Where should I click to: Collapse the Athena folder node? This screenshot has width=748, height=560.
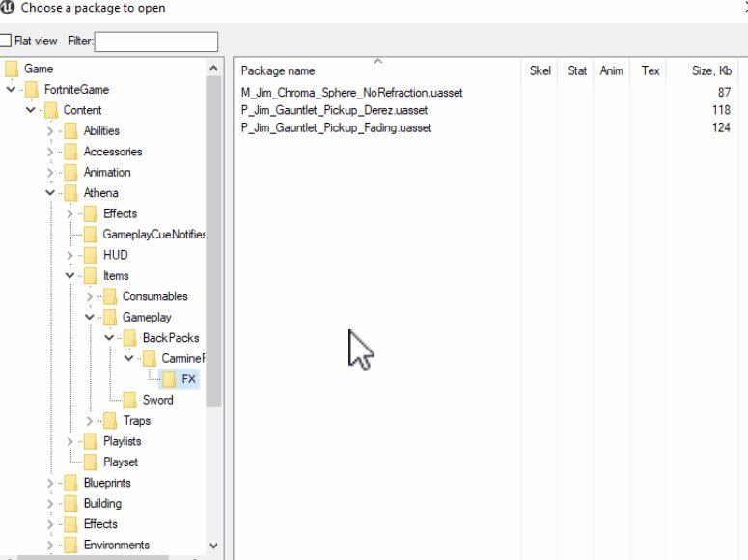tap(50, 193)
